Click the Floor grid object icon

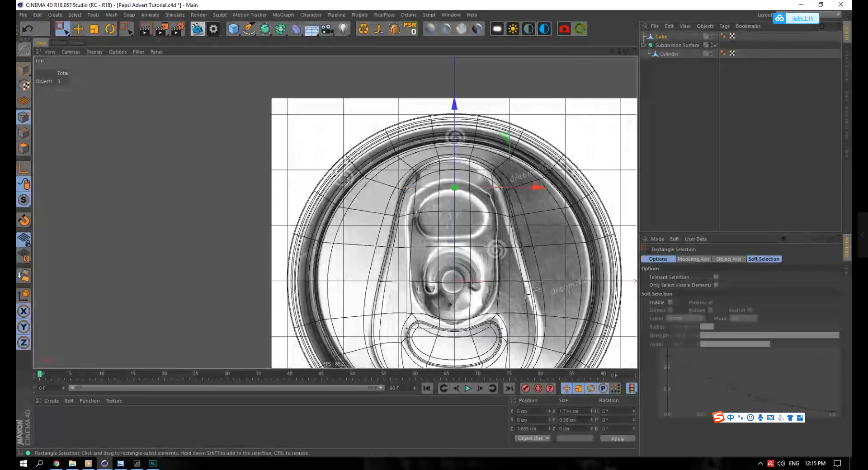point(311,30)
